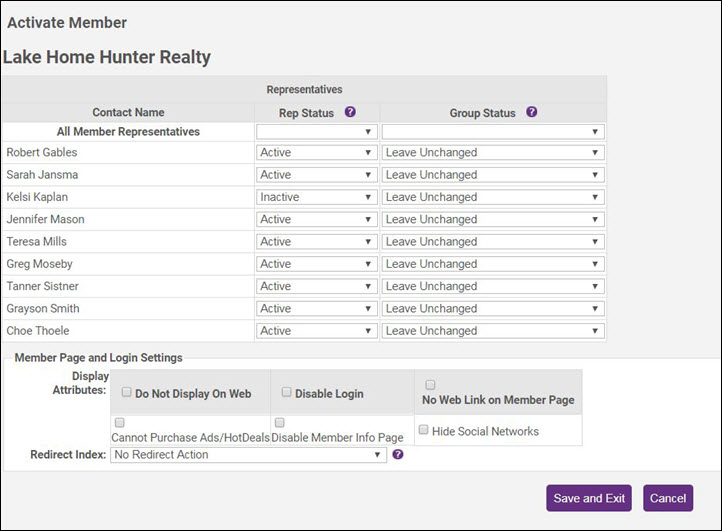Toggle No Web Link on Member Page
The image size is (722, 531).
coord(430,384)
